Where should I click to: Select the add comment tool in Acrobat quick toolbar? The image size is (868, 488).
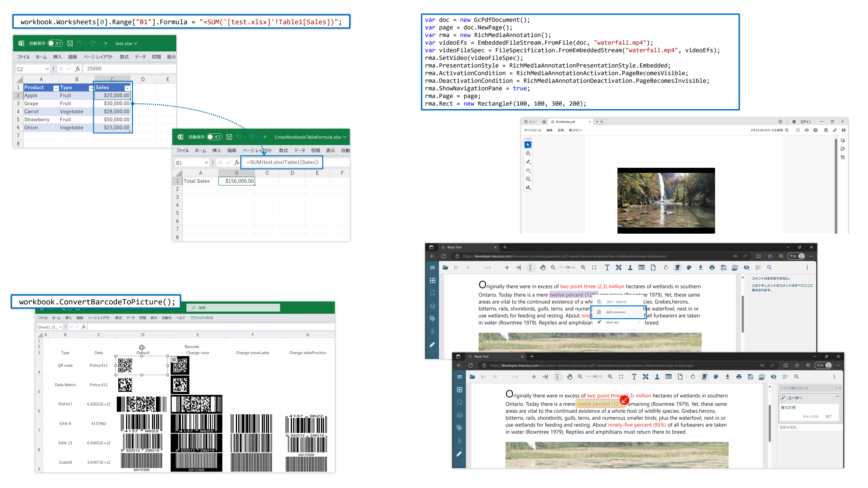(x=528, y=153)
